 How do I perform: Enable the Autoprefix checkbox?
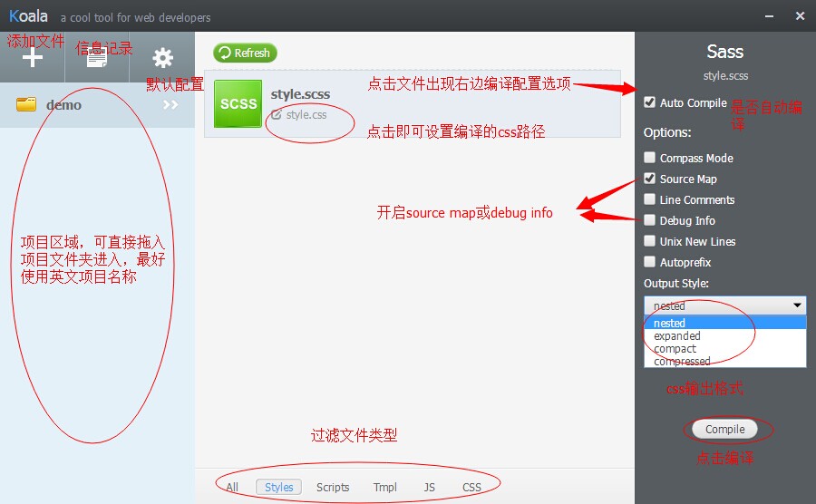(x=649, y=261)
